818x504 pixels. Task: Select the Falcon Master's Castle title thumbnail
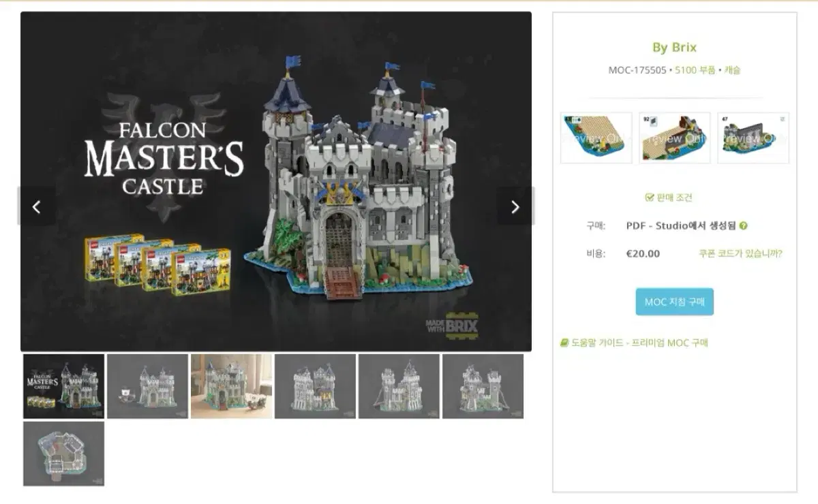pos(64,386)
